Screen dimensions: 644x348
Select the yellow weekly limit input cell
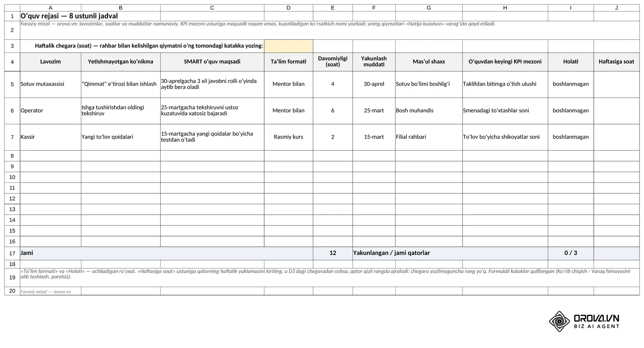[x=288, y=46]
